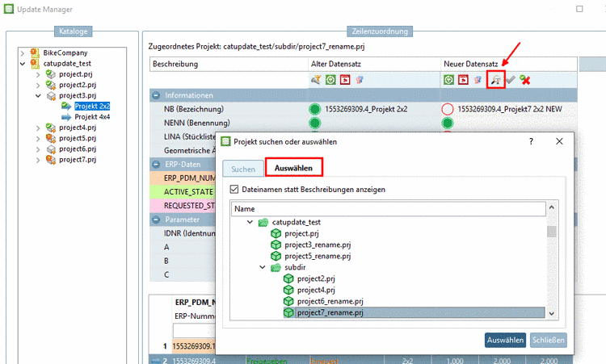The image size is (606, 364).
Task: Click the project6.prj icon in Kataloge tree
Action: (51, 149)
